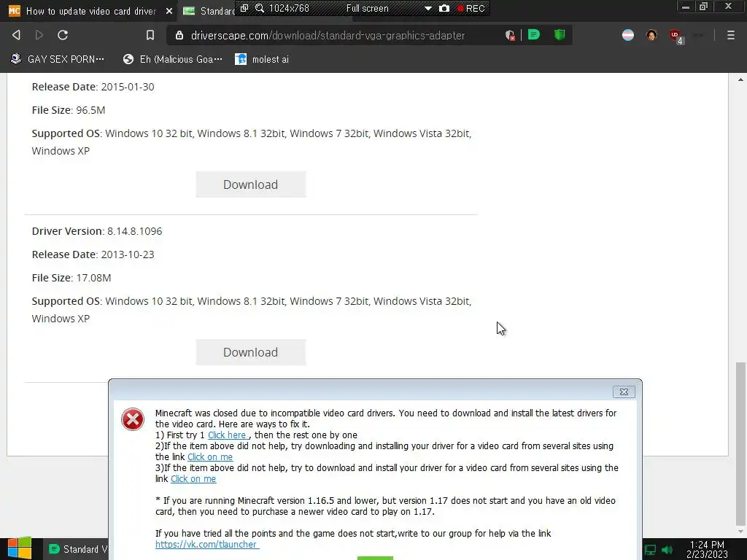Open the clock showing 1:24 PM
This screenshot has width=747, height=560.
[707, 549]
